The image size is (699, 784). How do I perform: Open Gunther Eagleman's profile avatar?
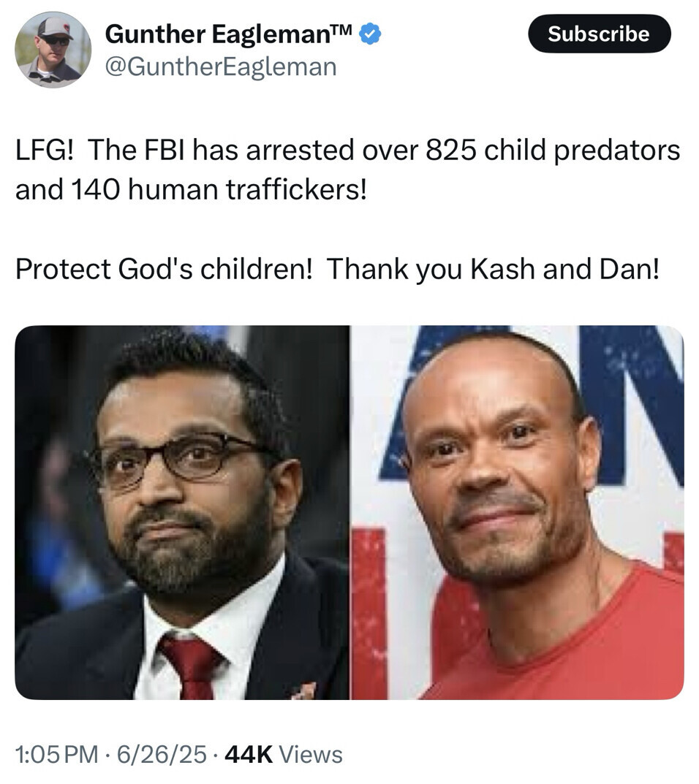pos(53,49)
